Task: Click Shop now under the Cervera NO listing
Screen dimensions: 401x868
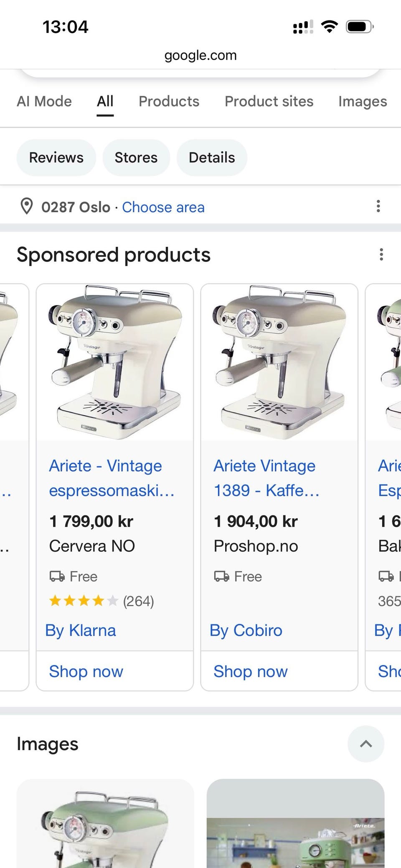Action: [x=86, y=671]
